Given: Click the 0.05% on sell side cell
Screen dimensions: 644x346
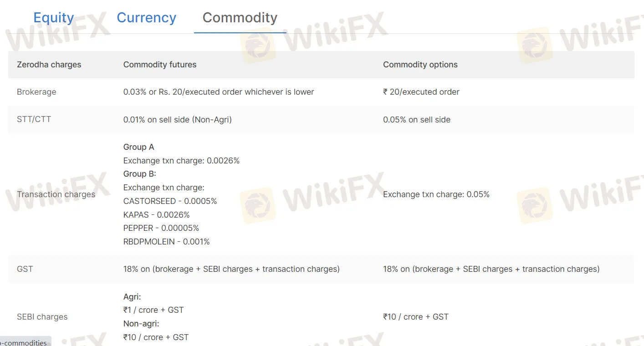Looking at the screenshot, I should coord(416,120).
